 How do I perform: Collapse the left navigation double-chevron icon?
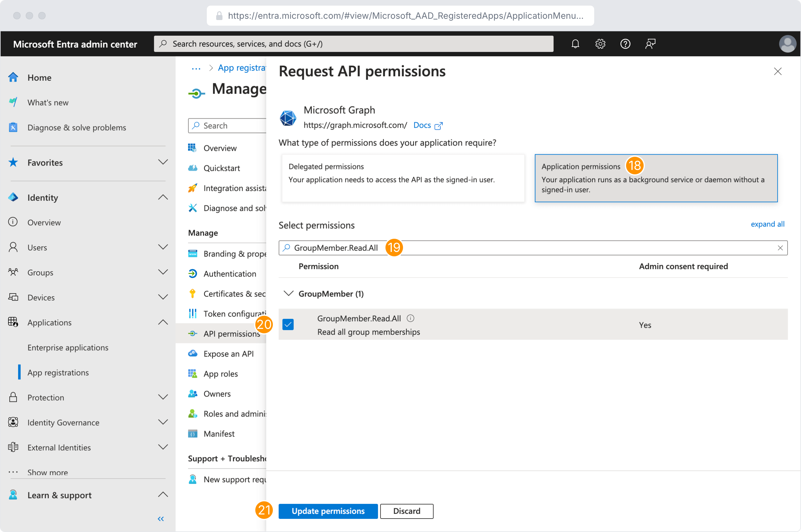tap(161, 519)
